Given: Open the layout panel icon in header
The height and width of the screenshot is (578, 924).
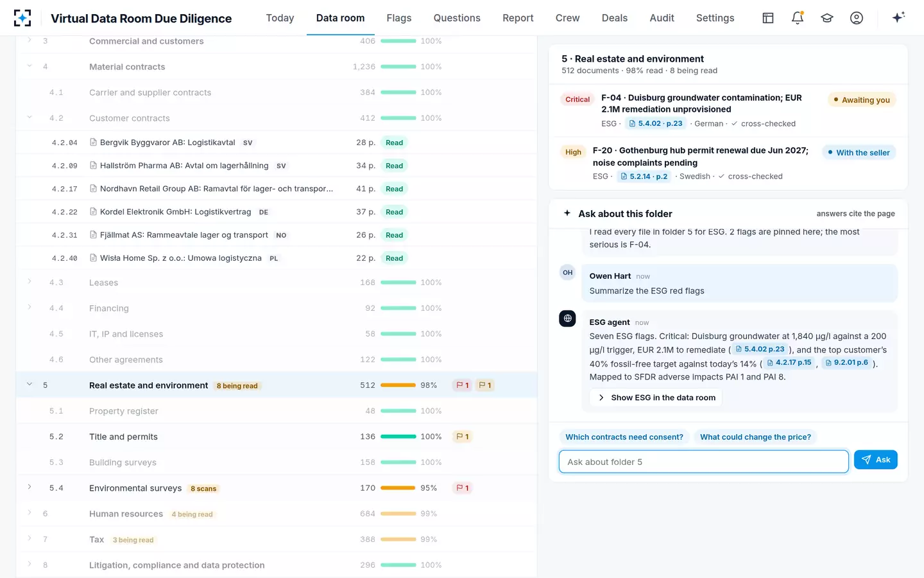Looking at the screenshot, I should (x=768, y=18).
